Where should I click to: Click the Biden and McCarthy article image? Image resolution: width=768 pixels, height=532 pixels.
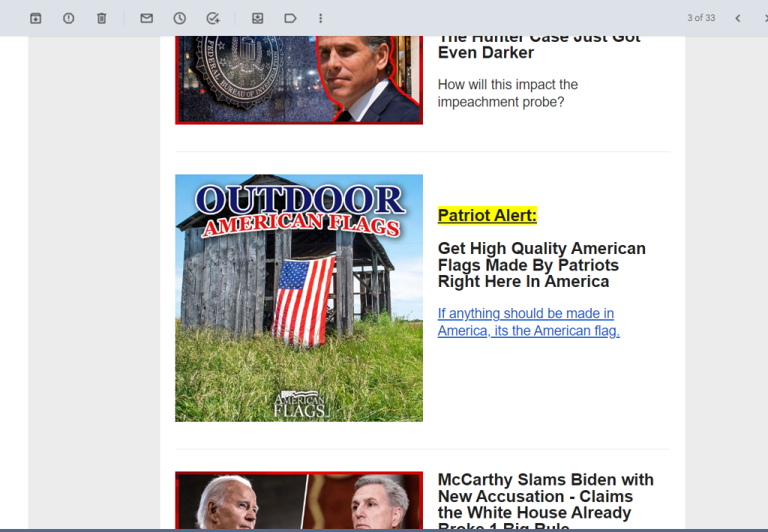coord(298,501)
